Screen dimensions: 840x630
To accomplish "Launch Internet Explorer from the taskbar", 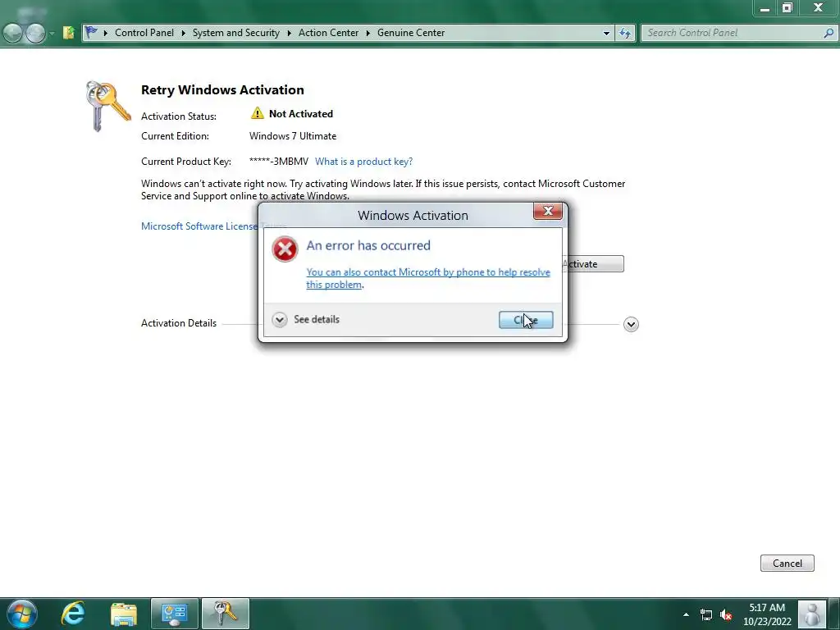I will [x=73, y=614].
